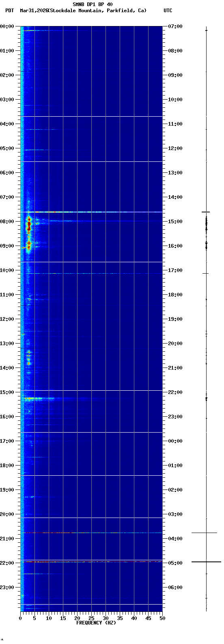Click the PDT axis '10:00' time label
The height and width of the screenshot is (644, 224).
point(7,270)
